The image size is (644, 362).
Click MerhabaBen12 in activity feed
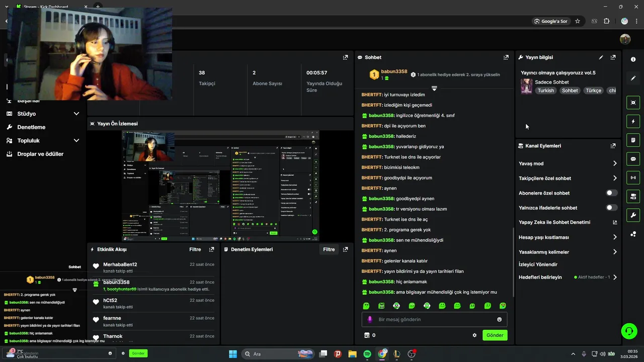pyautogui.click(x=120, y=264)
